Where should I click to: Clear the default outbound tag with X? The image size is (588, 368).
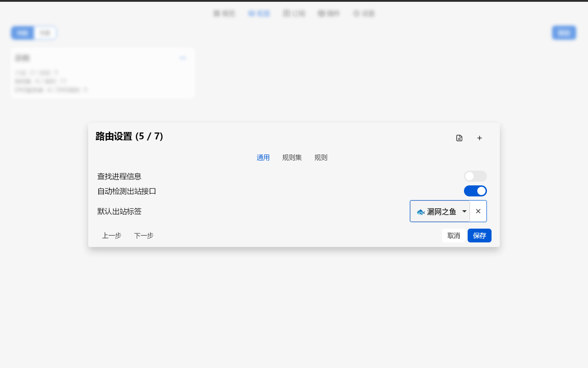(x=478, y=211)
